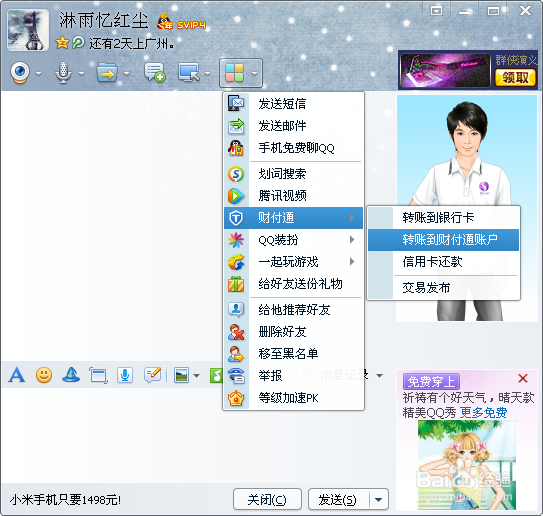Choose 转账到银行卡 in submenu
Image resolution: width=543 pixels, height=516 pixels.
[444, 218]
